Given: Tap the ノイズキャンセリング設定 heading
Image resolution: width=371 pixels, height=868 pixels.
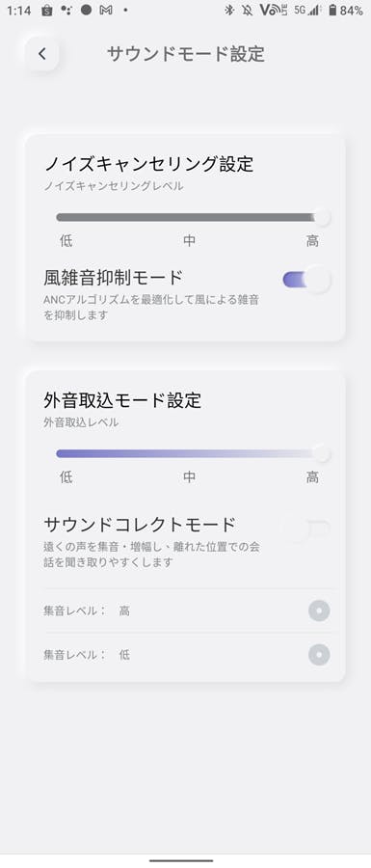Looking at the screenshot, I should click(x=148, y=164).
